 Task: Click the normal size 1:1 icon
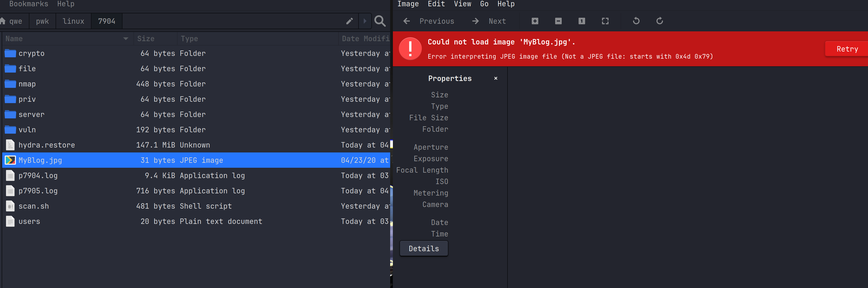tap(582, 21)
